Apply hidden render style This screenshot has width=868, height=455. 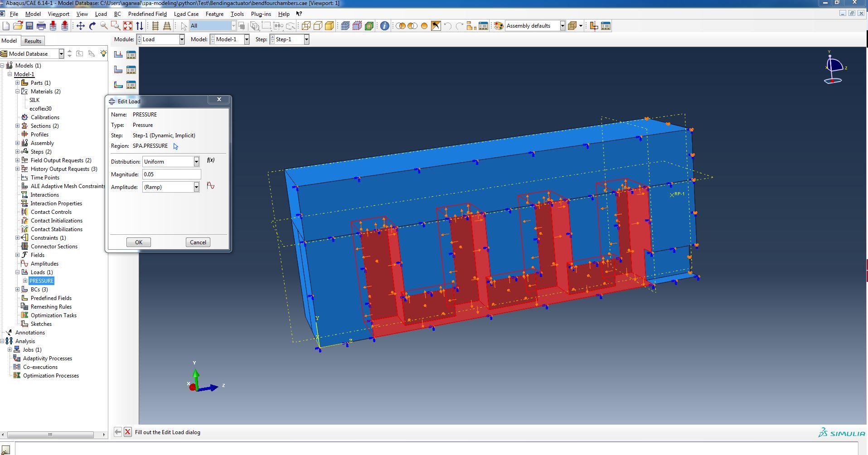pos(318,26)
